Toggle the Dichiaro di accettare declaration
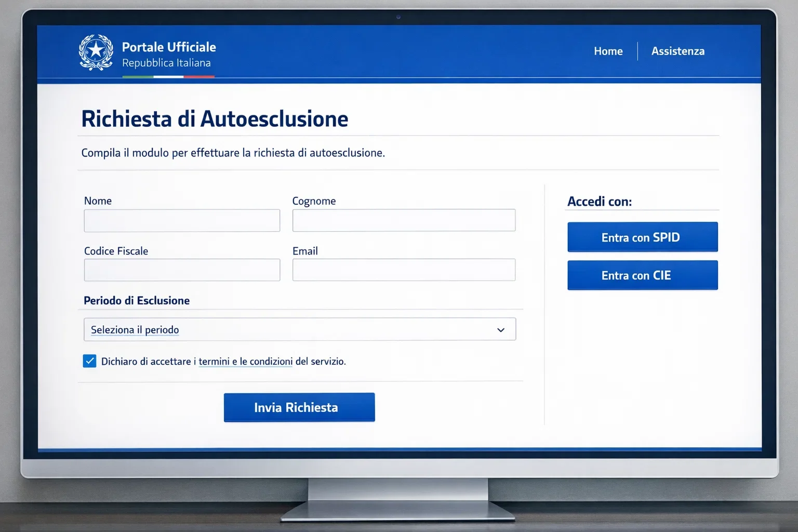Image resolution: width=798 pixels, height=532 pixels. (89, 361)
